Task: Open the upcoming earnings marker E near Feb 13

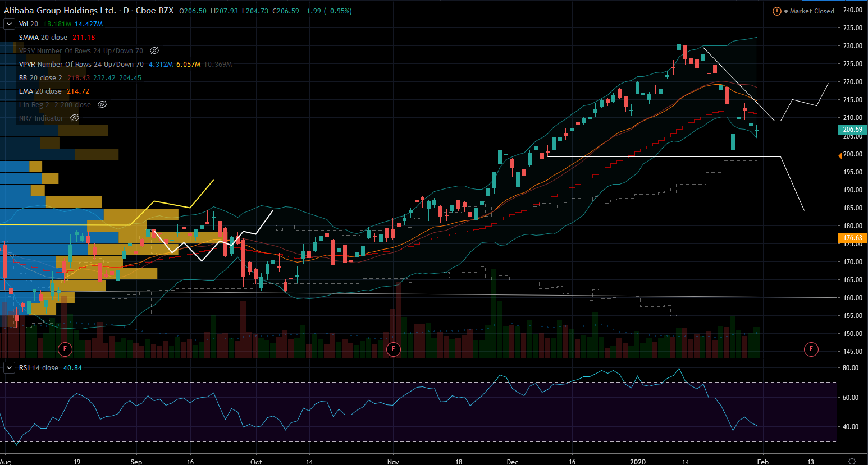Action: click(x=811, y=349)
